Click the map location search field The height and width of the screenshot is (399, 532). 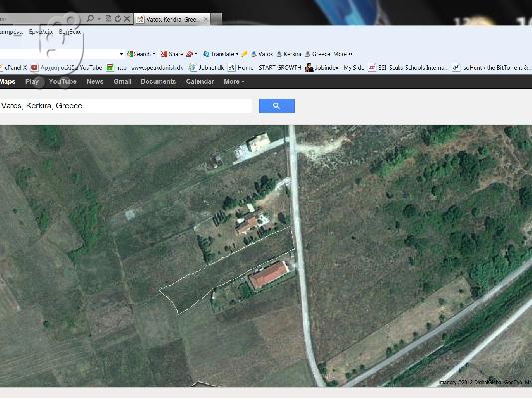click(126, 106)
